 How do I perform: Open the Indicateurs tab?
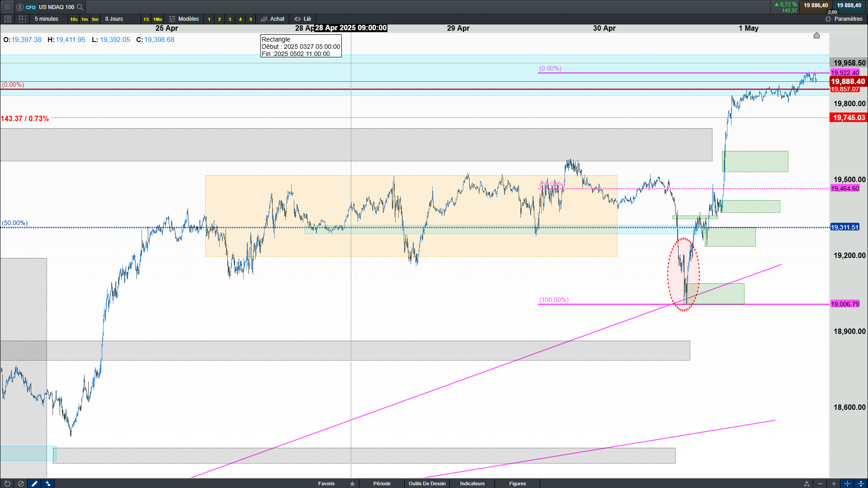tap(472, 483)
